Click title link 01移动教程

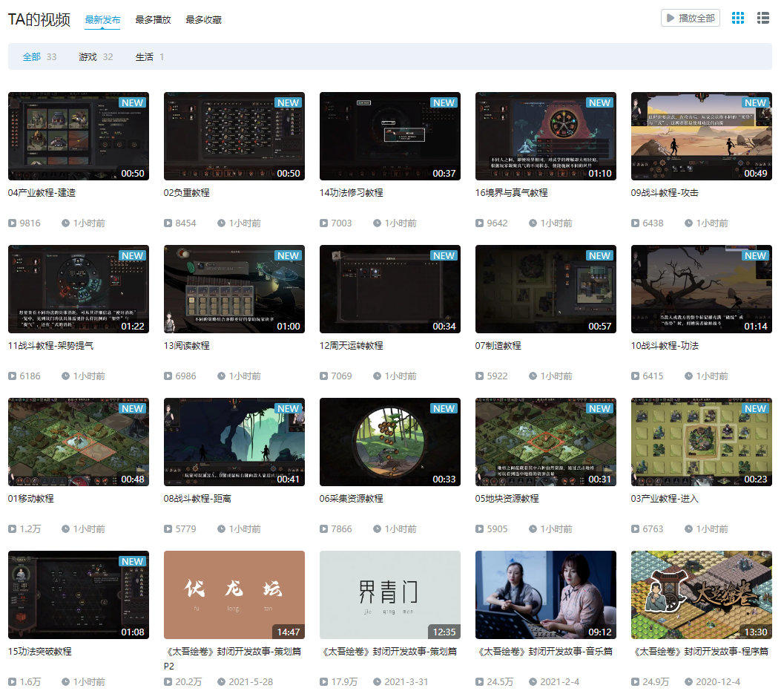click(x=31, y=499)
